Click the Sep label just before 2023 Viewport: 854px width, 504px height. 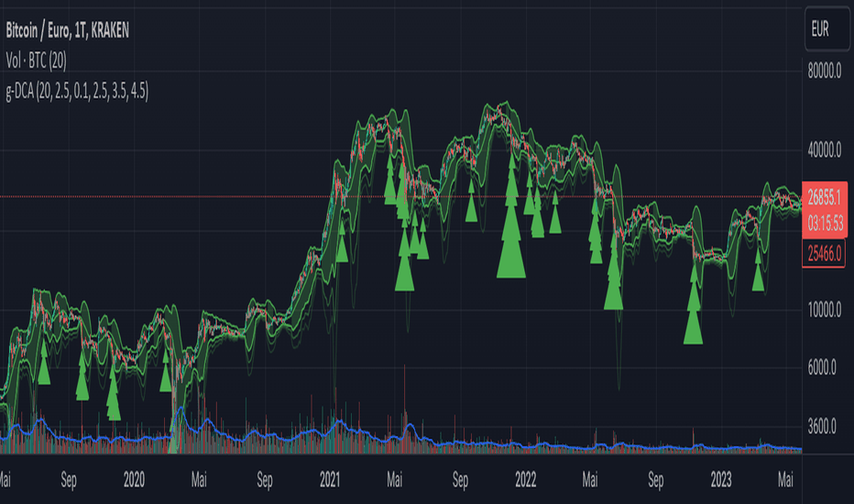coord(656,479)
